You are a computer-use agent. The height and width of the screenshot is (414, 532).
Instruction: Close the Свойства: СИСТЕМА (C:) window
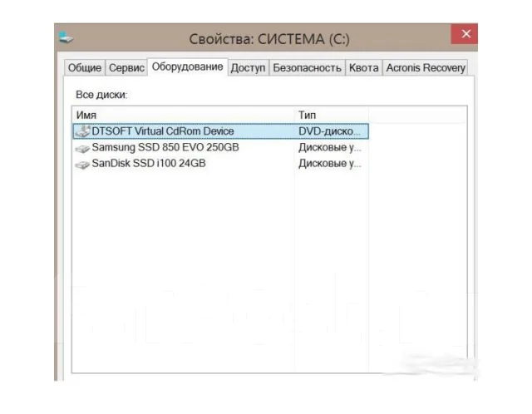coord(465,33)
